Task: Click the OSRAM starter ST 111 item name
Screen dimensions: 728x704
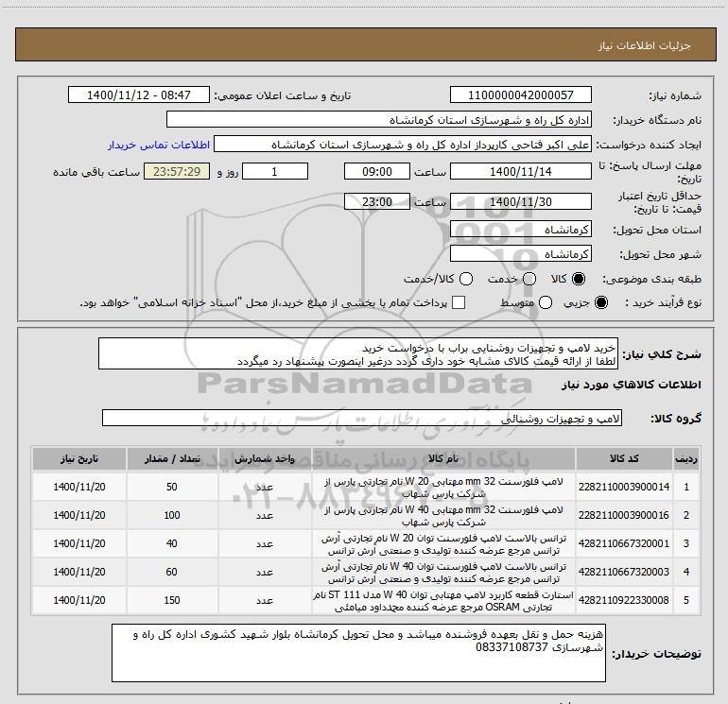Action: (443, 600)
